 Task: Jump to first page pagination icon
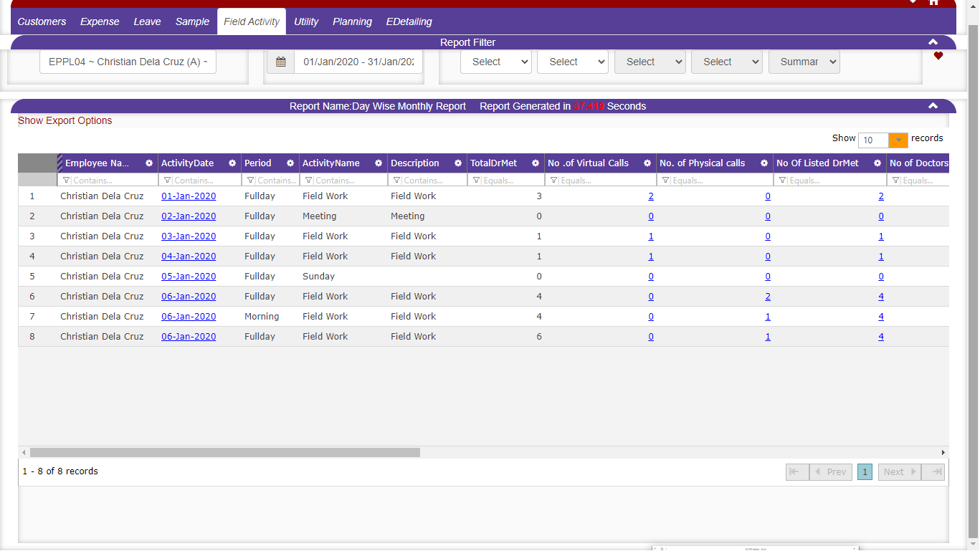(x=797, y=472)
